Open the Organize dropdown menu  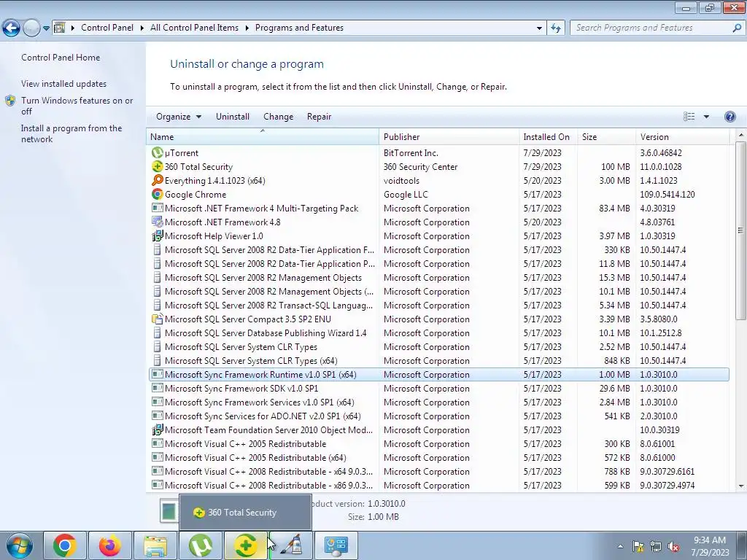179,117
